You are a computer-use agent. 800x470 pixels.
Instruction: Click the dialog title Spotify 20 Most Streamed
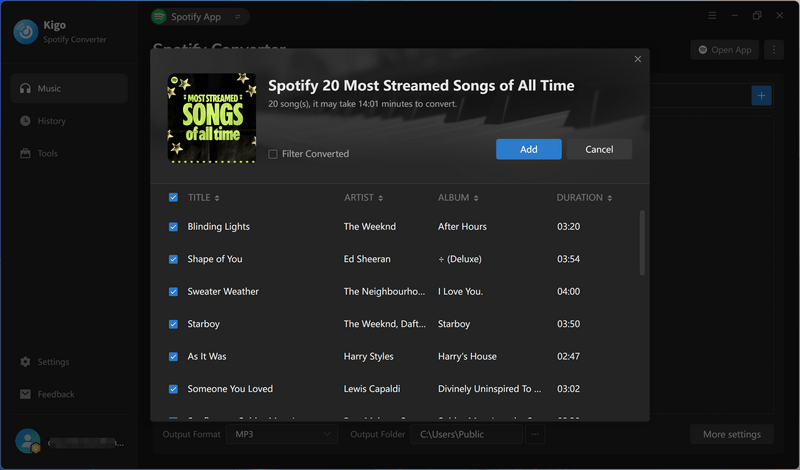[x=421, y=85]
